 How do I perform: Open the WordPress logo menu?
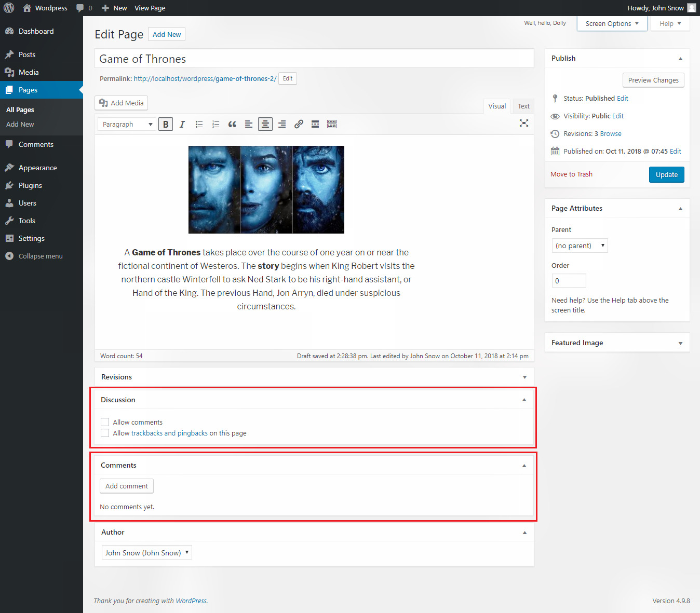[x=9, y=8]
